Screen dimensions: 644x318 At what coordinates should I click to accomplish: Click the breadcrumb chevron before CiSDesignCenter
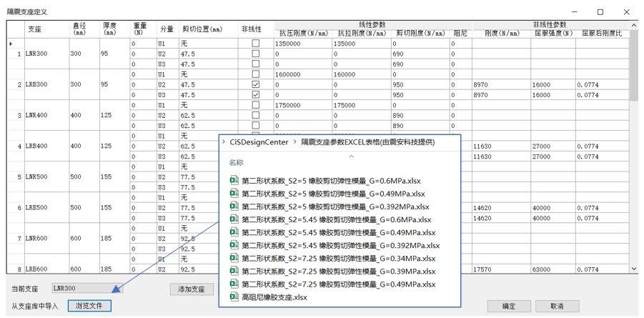pyautogui.click(x=224, y=142)
